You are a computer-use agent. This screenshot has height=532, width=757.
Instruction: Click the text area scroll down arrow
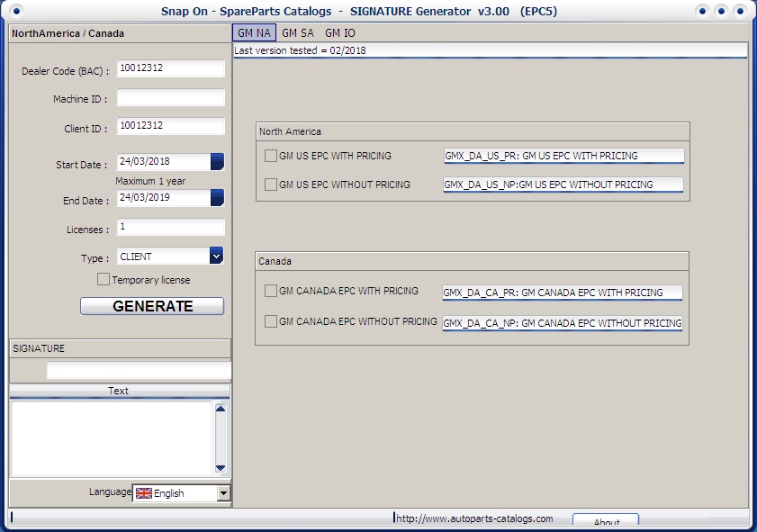(221, 468)
